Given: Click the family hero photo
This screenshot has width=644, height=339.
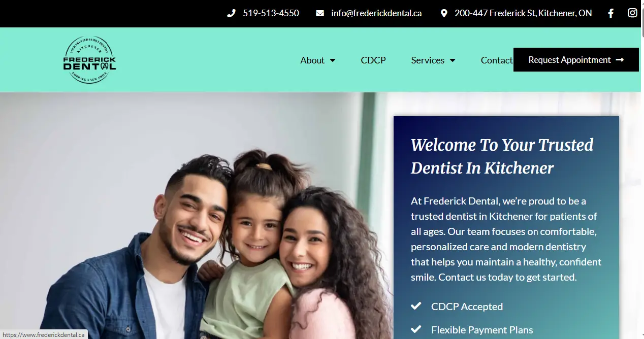Looking at the screenshot, I should pos(197,216).
